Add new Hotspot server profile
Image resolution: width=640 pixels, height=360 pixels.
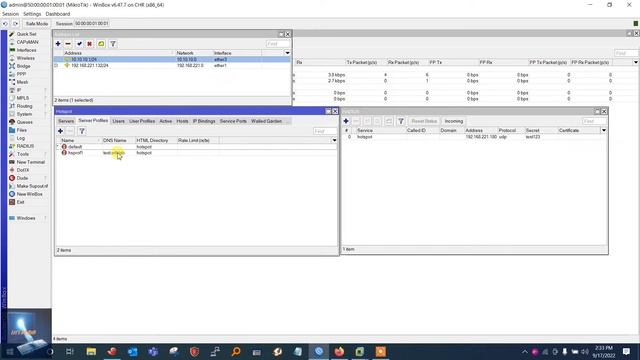click(x=60, y=131)
